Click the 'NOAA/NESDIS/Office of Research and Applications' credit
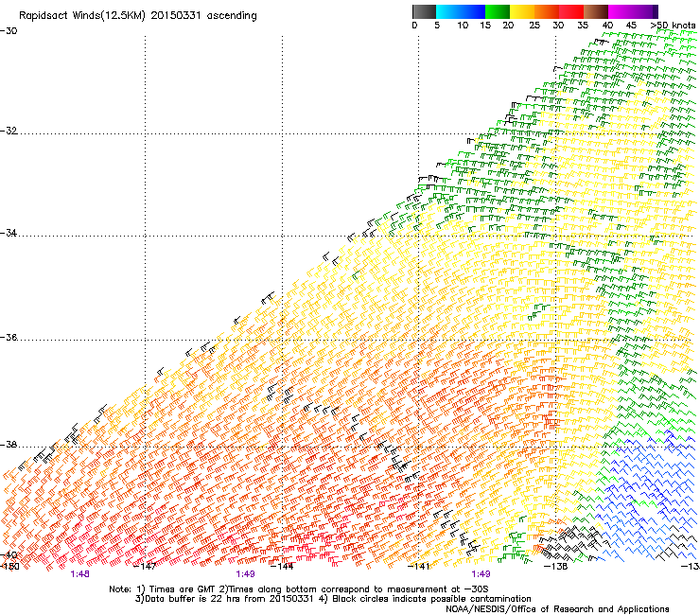 tap(557, 609)
